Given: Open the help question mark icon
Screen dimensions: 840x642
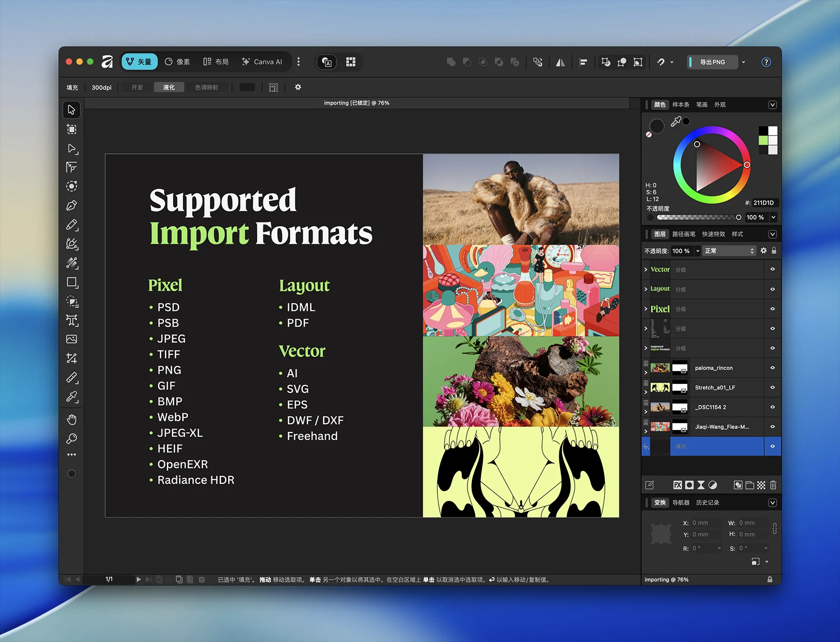Looking at the screenshot, I should pyautogui.click(x=766, y=62).
